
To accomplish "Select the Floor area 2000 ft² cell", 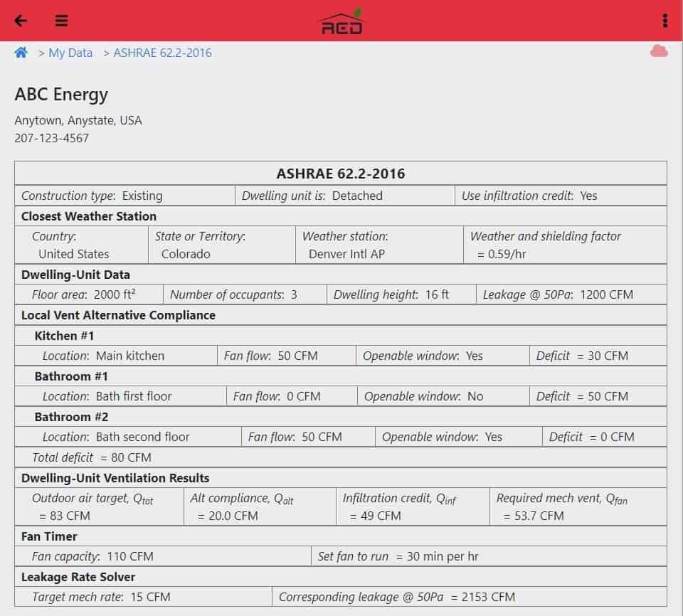I will pos(89,294).
